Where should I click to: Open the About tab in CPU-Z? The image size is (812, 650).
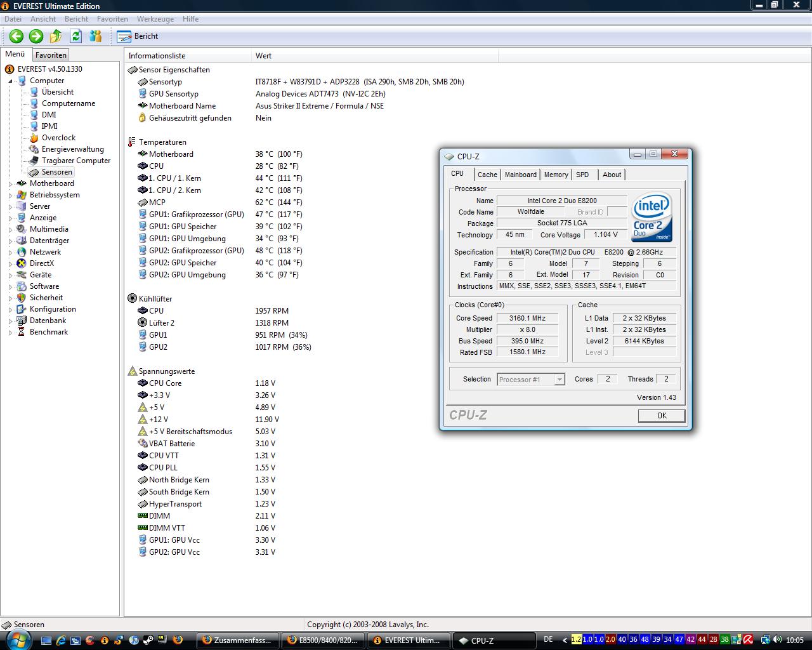[x=612, y=175]
